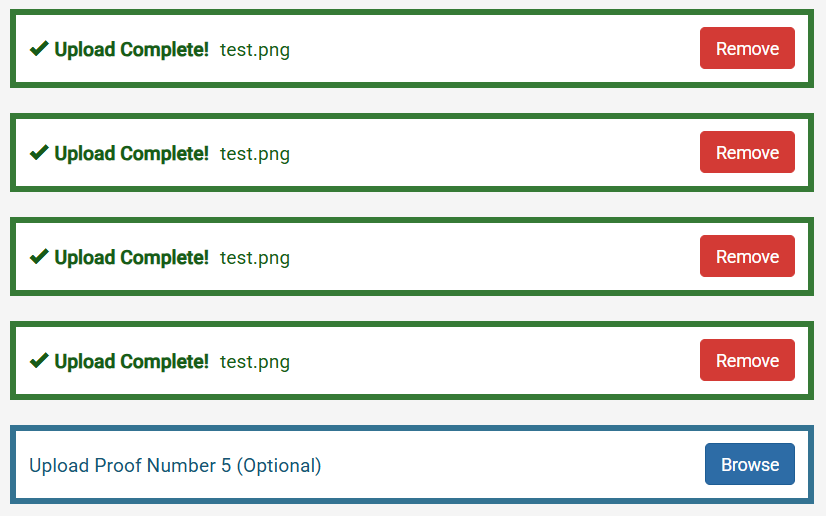This screenshot has height=516, width=826.
Task: Click the fourth row's green checkmark icon
Action: (39, 361)
